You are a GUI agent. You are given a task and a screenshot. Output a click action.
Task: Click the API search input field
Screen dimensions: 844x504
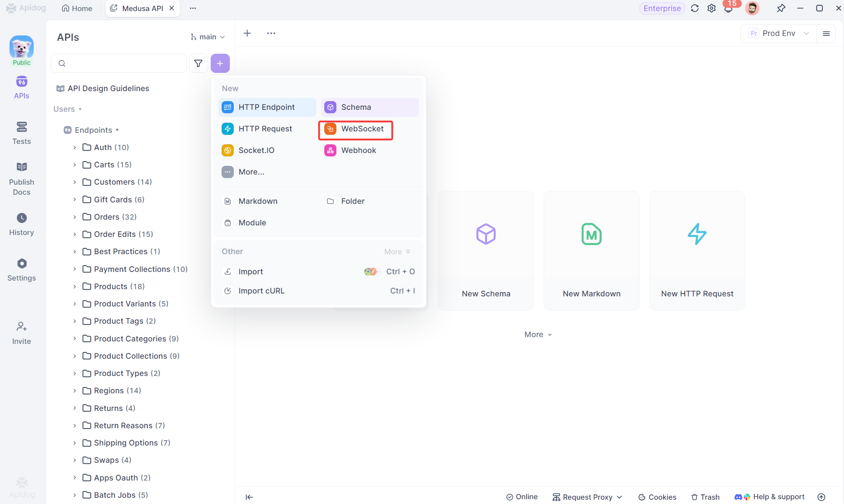coord(119,63)
